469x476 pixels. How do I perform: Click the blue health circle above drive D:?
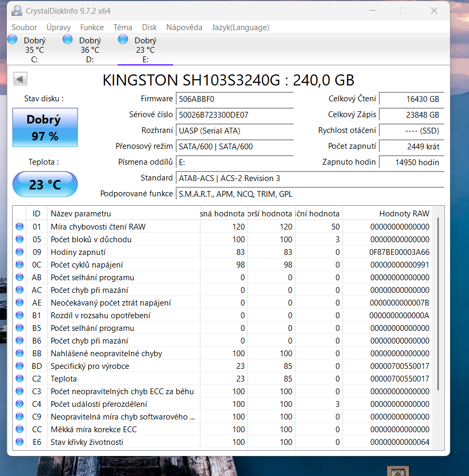(x=67, y=39)
